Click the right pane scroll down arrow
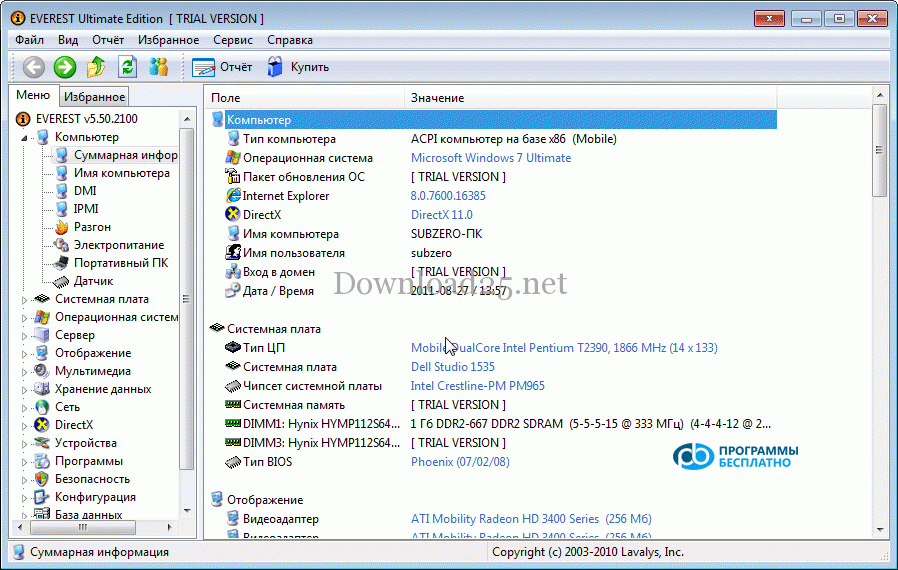898x570 pixels. click(880, 530)
